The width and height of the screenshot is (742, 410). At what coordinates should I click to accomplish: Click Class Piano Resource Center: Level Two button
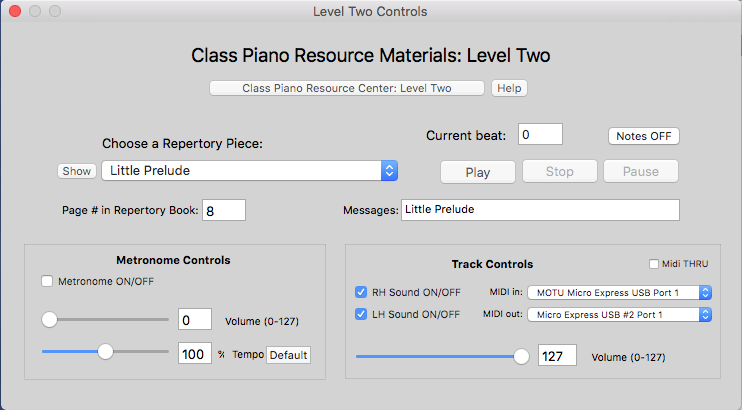point(347,88)
